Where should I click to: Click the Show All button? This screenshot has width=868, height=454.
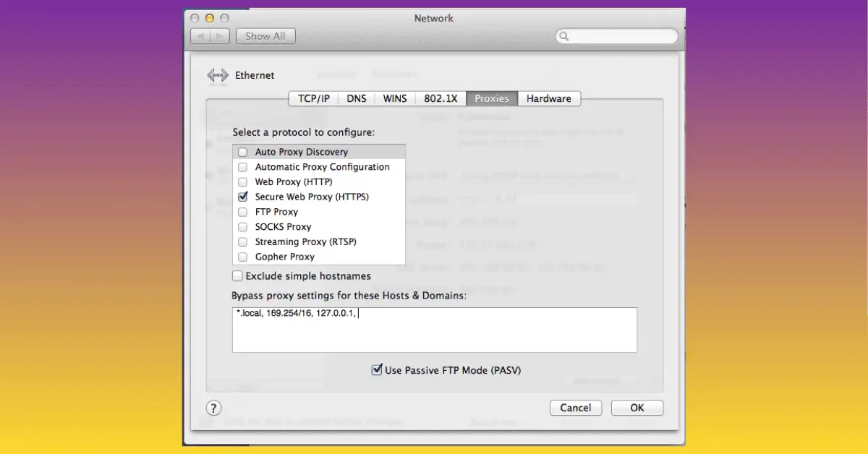pos(265,35)
